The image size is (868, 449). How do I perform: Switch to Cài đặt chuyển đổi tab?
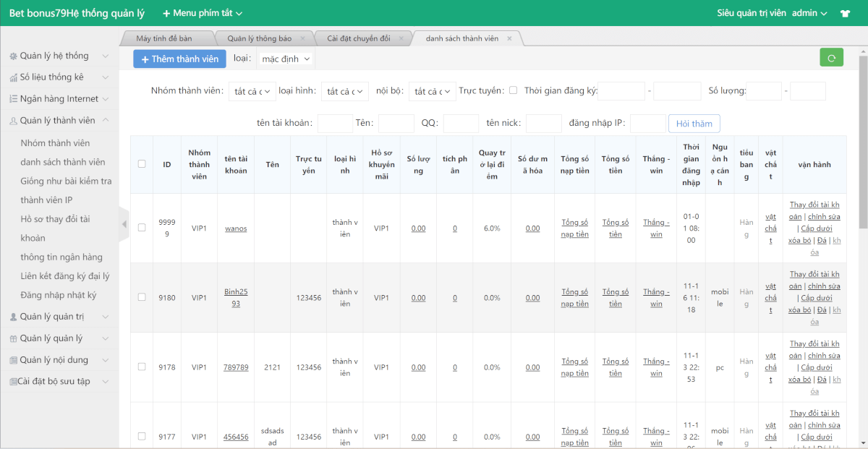pos(359,38)
